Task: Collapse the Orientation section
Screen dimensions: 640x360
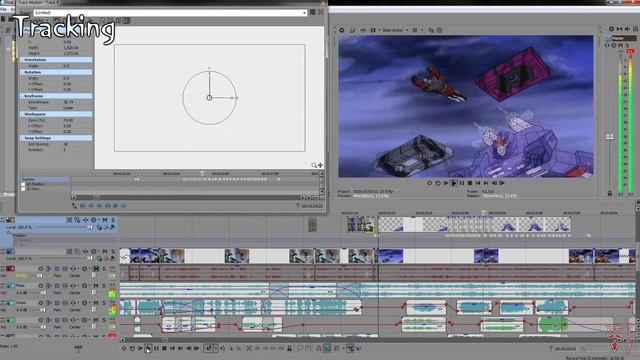Action: pyautogui.click(x=56, y=60)
